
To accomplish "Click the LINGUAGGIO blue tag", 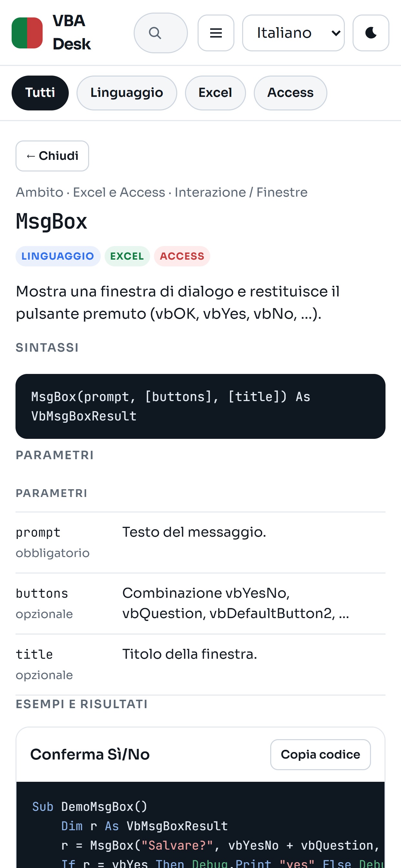I will pos(58,256).
